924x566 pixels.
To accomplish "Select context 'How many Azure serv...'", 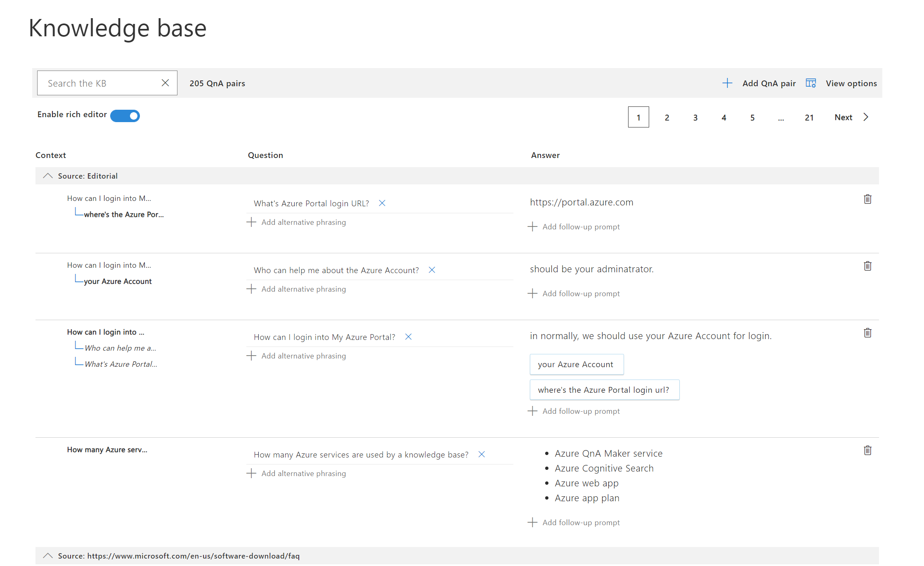I will [107, 450].
